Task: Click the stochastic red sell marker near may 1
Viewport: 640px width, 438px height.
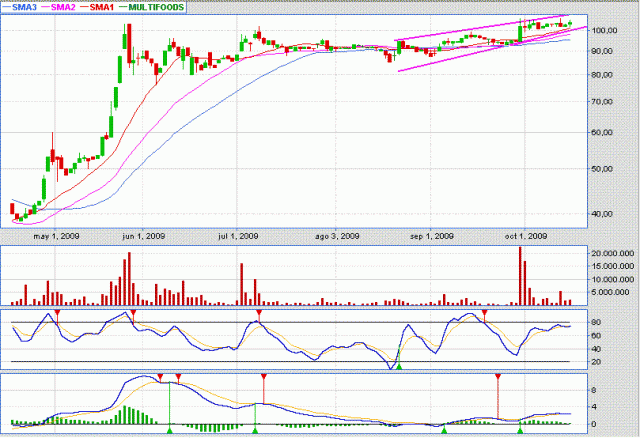Action: point(58,312)
